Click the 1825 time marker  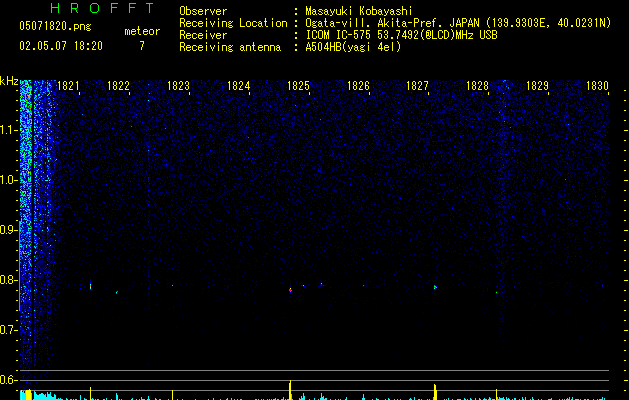(x=298, y=86)
